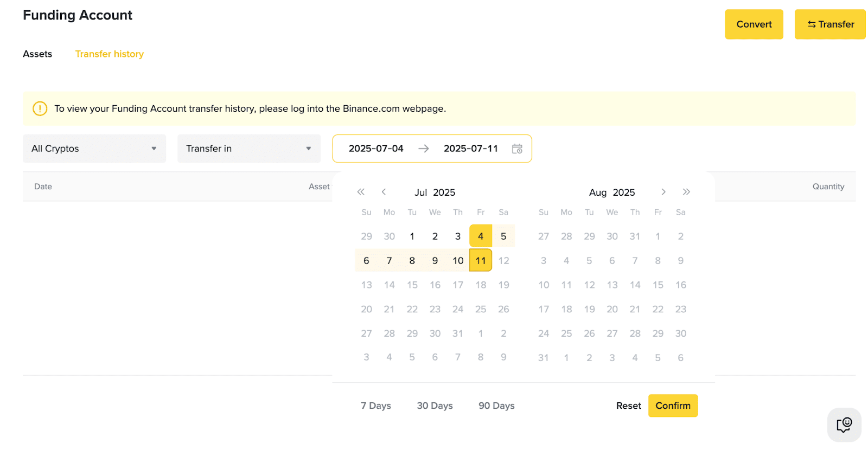Click the start date field 2025-07-04
The width and height of the screenshot is (868, 450).
(376, 149)
